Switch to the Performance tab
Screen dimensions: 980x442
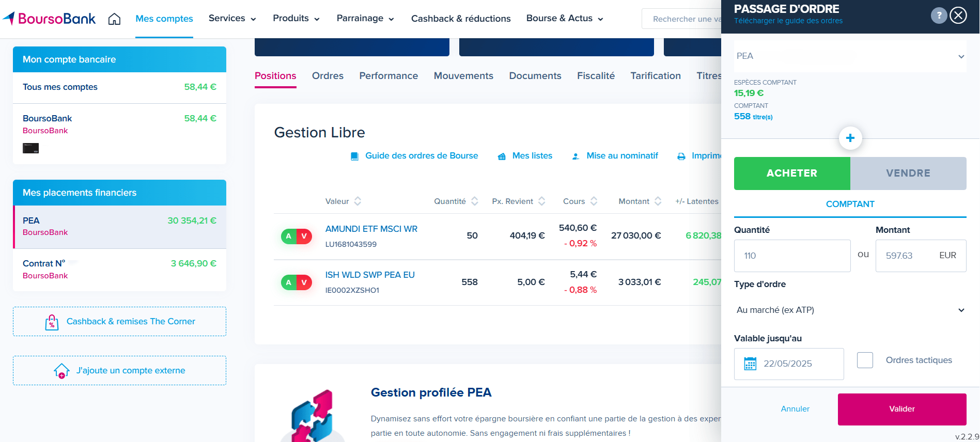pyautogui.click(x=388, y=76)
